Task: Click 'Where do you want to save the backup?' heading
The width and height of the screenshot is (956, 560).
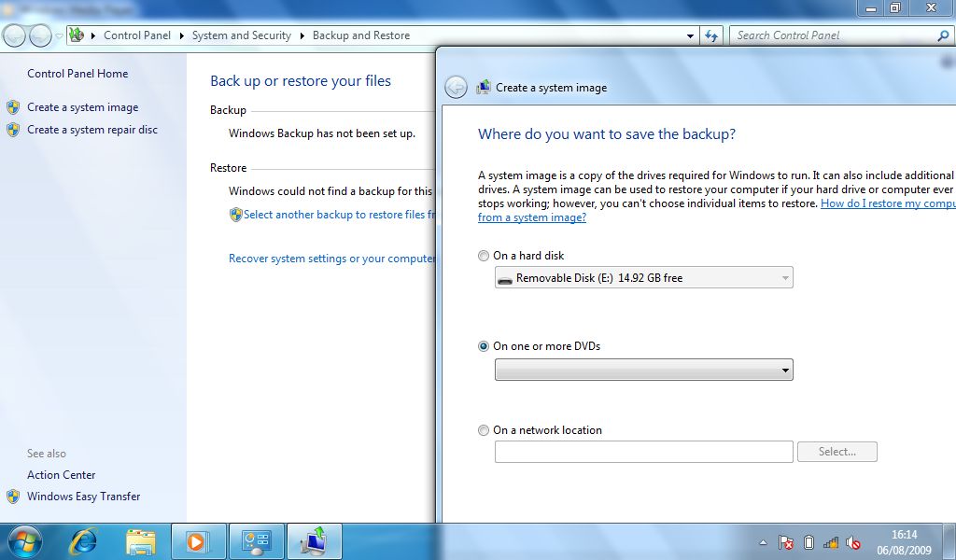Action: [x=607, y=134]
